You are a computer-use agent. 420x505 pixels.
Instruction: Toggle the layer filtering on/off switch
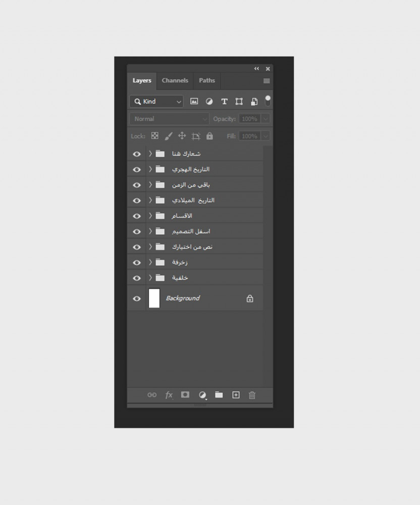click(x=268, y=100)
